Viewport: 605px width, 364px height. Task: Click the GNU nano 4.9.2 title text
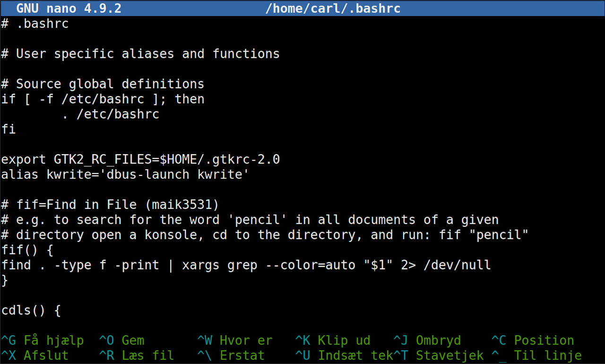coord(69,8)
